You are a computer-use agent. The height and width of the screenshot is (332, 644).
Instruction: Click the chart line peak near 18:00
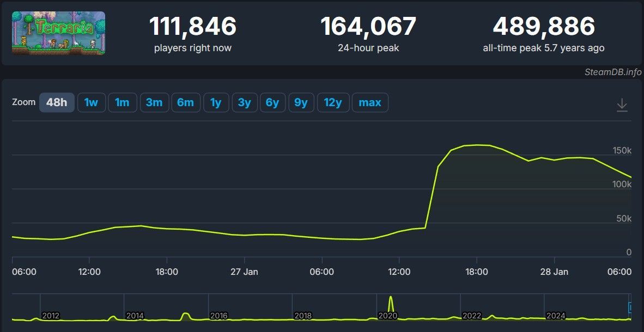point(477,145)
